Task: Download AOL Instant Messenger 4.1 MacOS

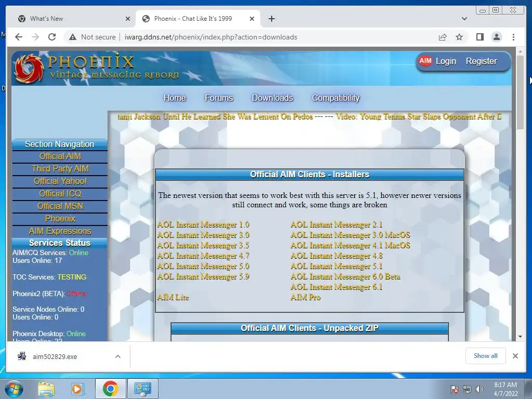Action: point(351,245)
